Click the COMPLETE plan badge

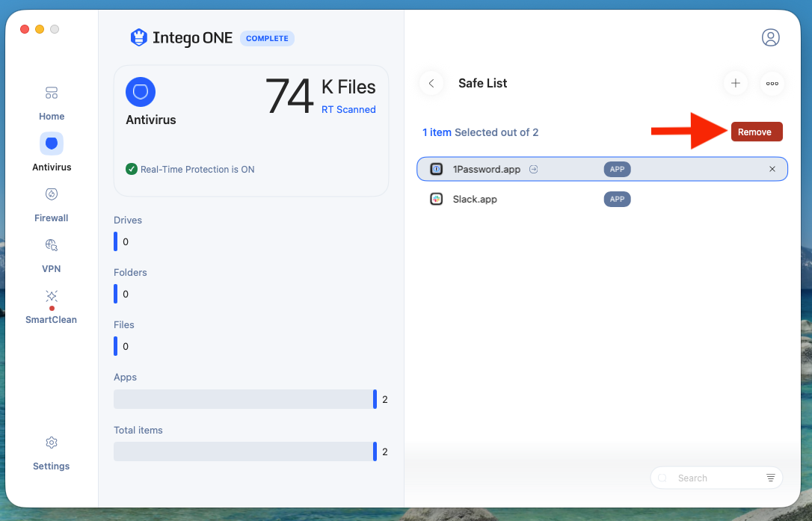pyautogui.click(x=267, y=38)
